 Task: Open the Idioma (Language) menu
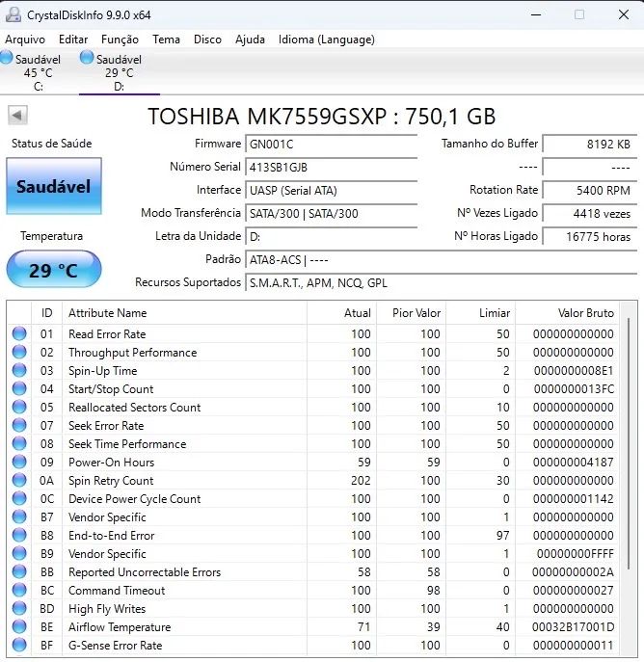[x=327, y=40]
